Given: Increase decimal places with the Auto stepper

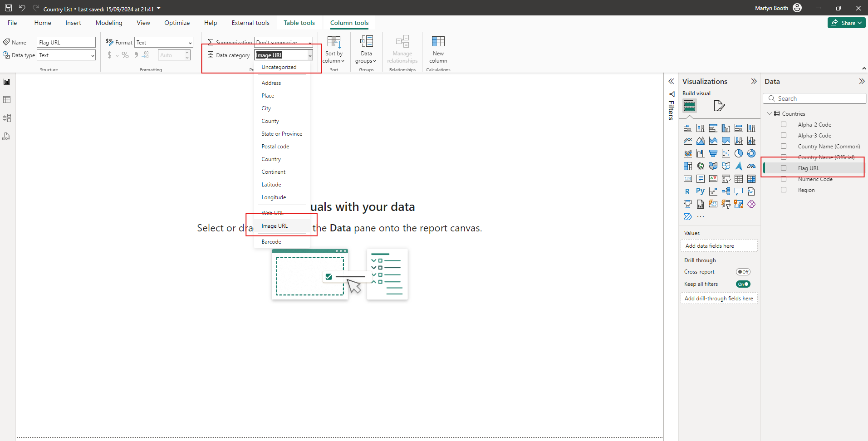Looking at the screenshot, I should click(x=187, y=52).
